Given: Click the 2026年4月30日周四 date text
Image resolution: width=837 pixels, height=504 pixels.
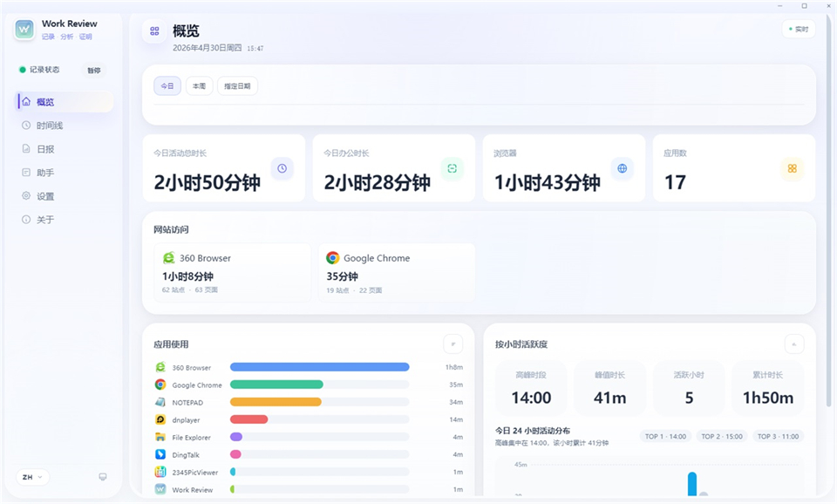Looking at the screenshot, I should coord(208,47).
